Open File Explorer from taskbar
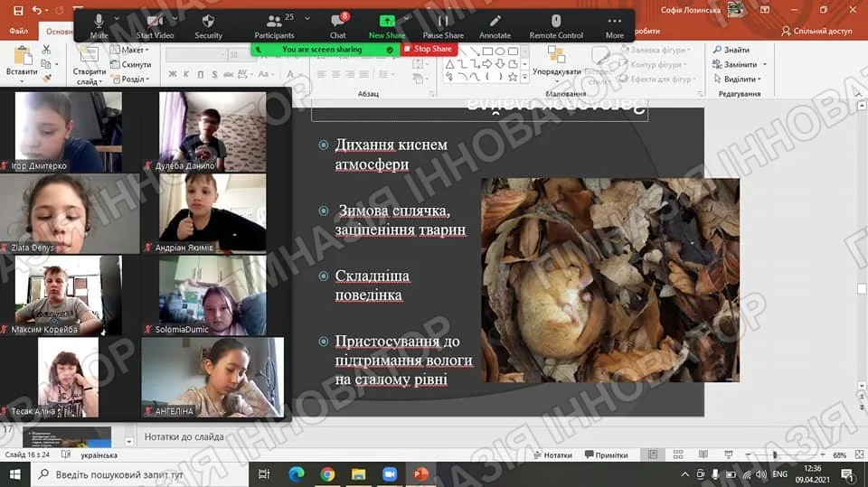This screenshot has height=487, width=868. pos(358,474)
